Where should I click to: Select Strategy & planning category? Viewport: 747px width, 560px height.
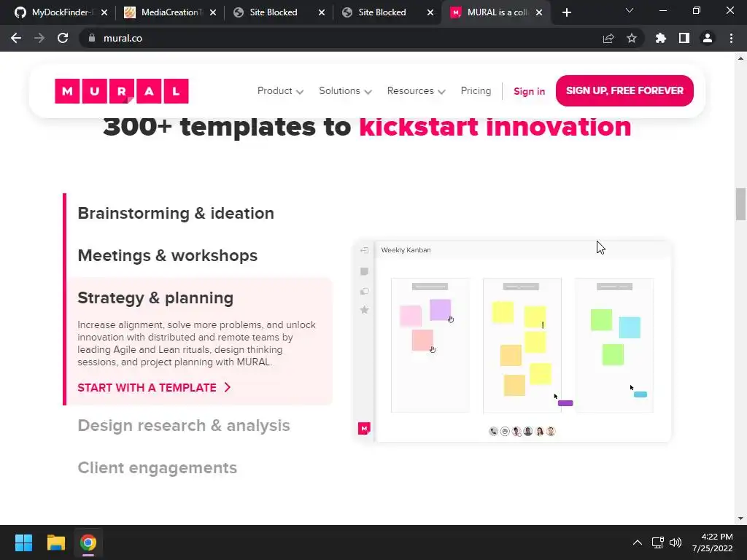point(155,298)
